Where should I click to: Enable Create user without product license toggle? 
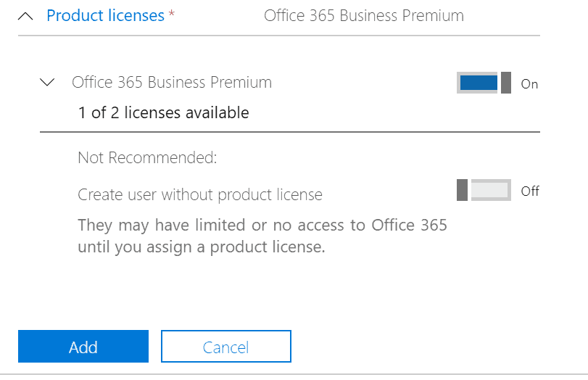pyautogui.click(x=484, y=190)
